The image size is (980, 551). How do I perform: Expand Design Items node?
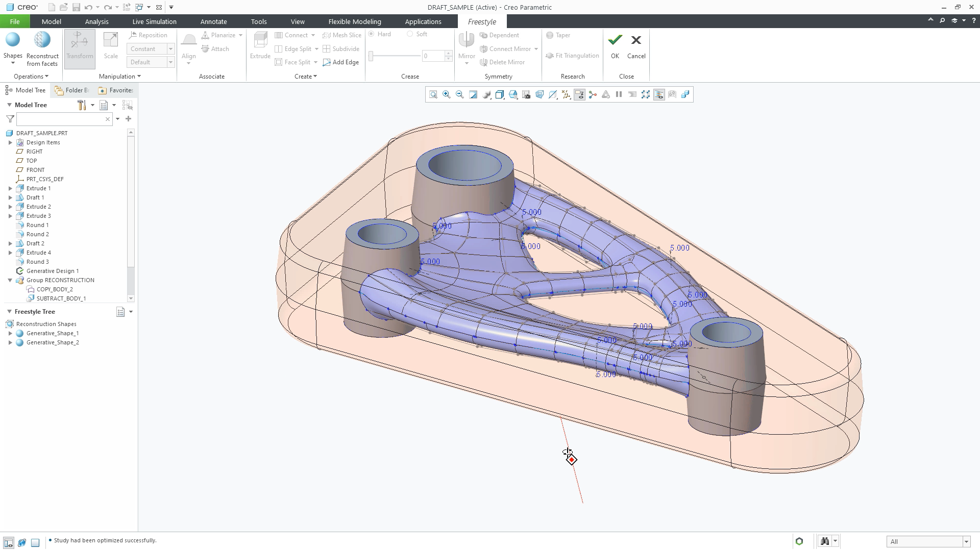point(10,142)
